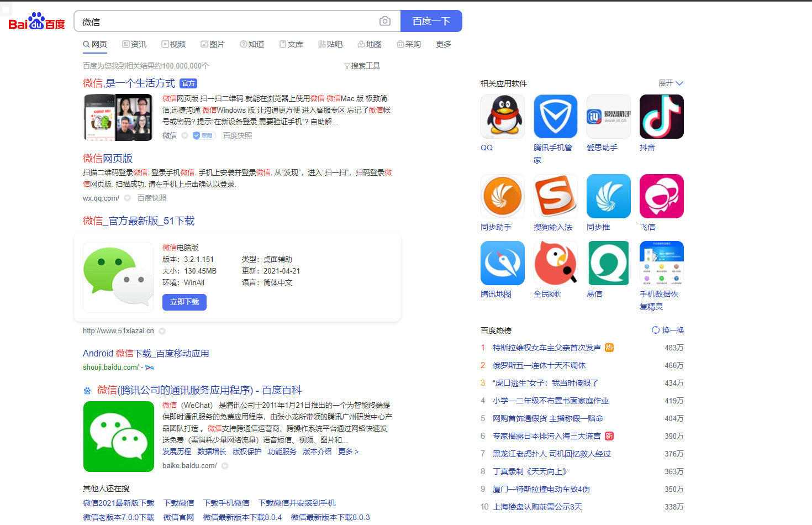Open the 全民k歌 app icon
This screenshot has height=525, width=812.
[x=556, y=263]
